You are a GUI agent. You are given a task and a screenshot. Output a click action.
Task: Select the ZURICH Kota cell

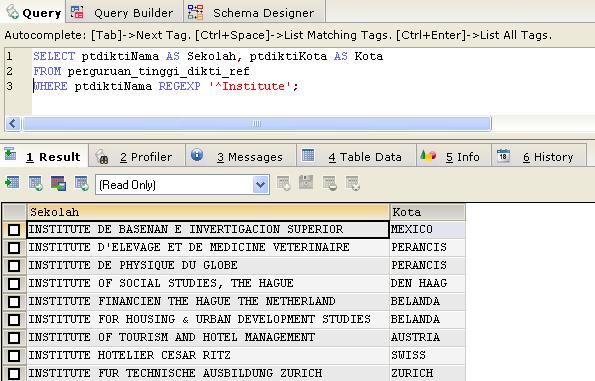(x=427, y=373)
